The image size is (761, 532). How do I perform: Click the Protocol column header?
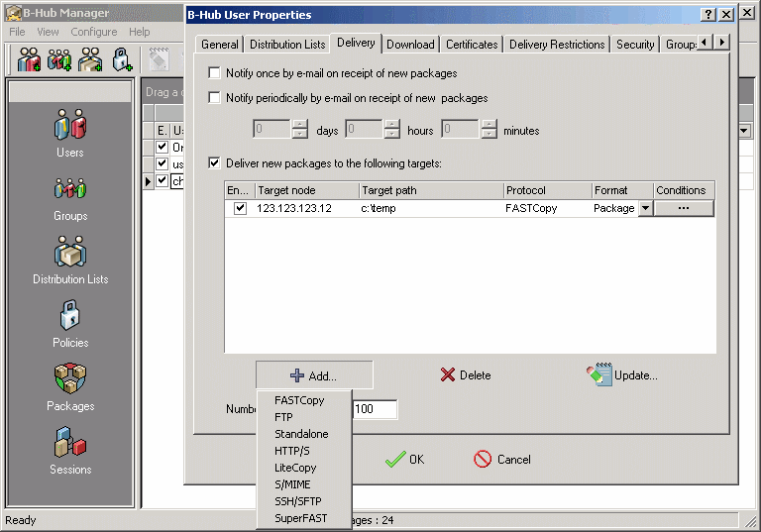tap(547, 190)
